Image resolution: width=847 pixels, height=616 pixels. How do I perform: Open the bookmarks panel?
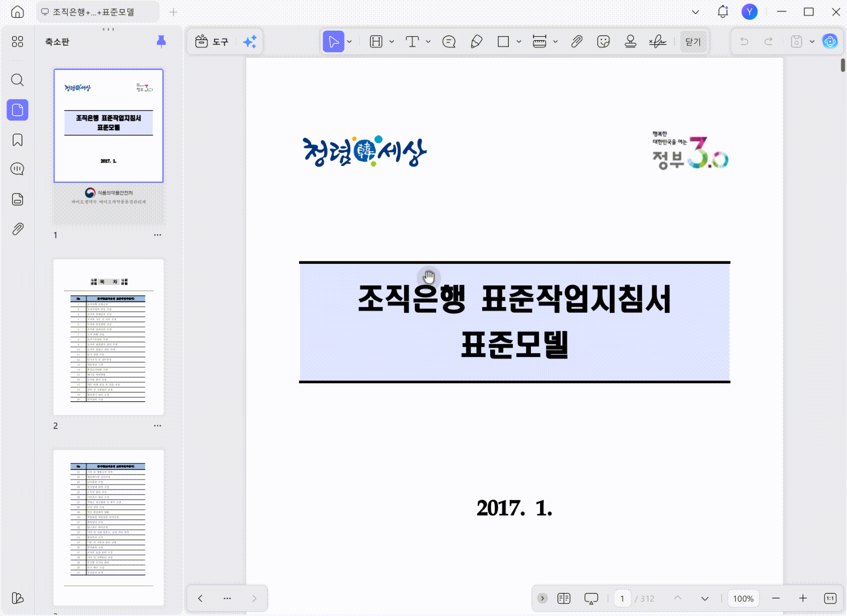[18, 140]
